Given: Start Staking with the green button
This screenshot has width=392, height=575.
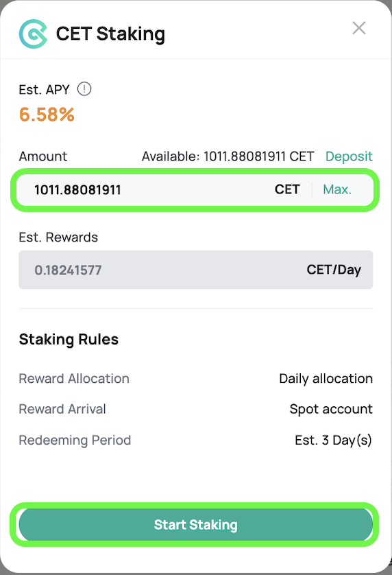Looking at the screenshot, I should 195,525.
